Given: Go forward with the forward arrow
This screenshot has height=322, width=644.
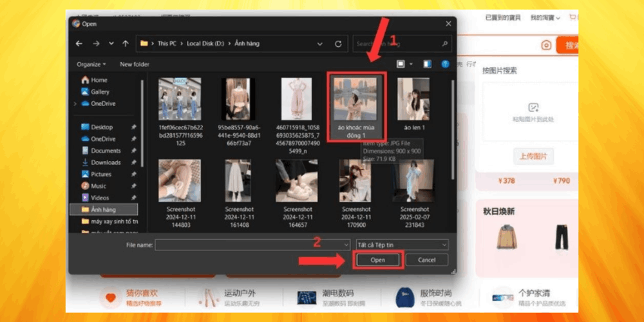Looking at the screenshot, I should (96, 44).
